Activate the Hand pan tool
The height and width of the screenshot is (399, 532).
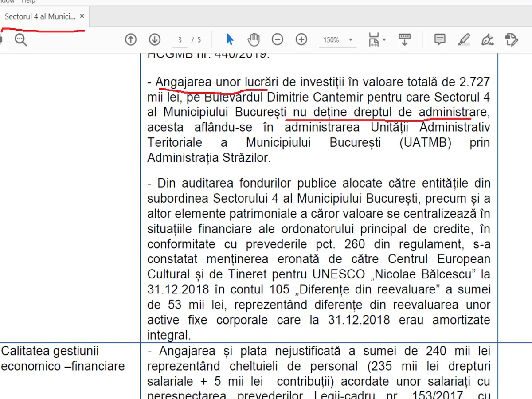253,40
